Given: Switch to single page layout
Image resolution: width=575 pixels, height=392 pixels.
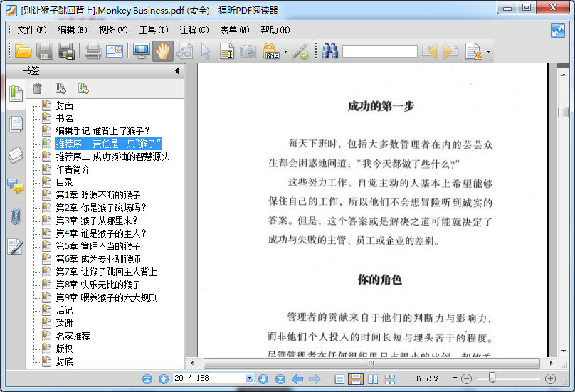Looking at the screenshot, I should (x=339, y=378).
